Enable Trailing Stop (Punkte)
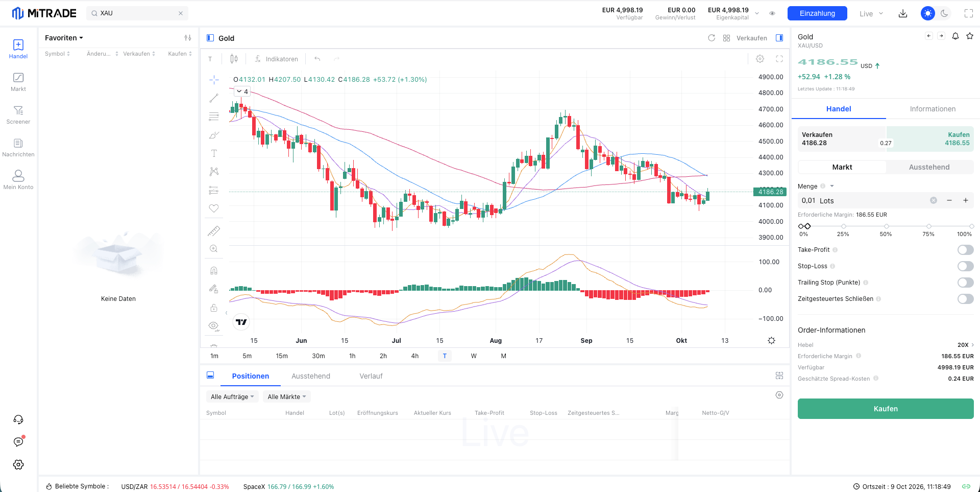Viewport: 980px width, 492px height. click(x=966, y=283)
